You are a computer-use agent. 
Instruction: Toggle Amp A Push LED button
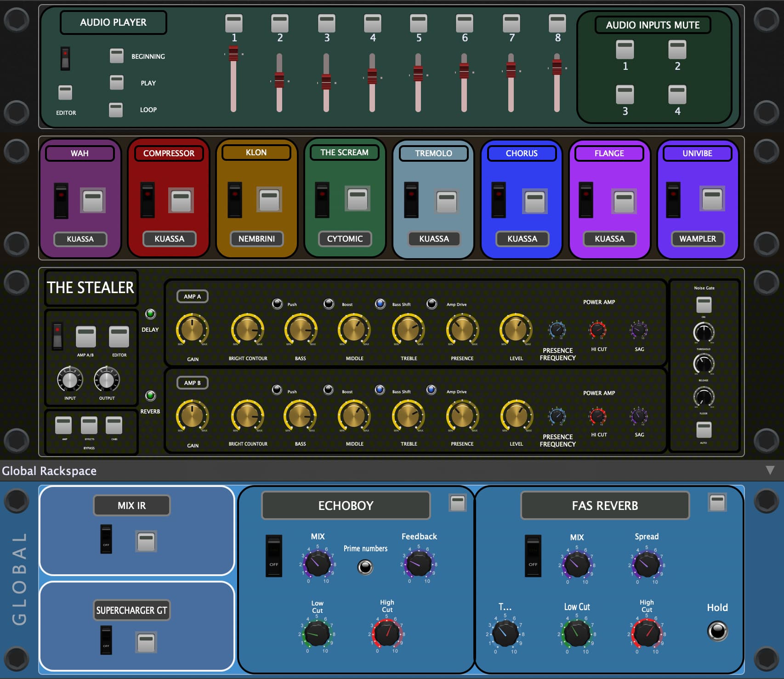(x=277, y=304)
